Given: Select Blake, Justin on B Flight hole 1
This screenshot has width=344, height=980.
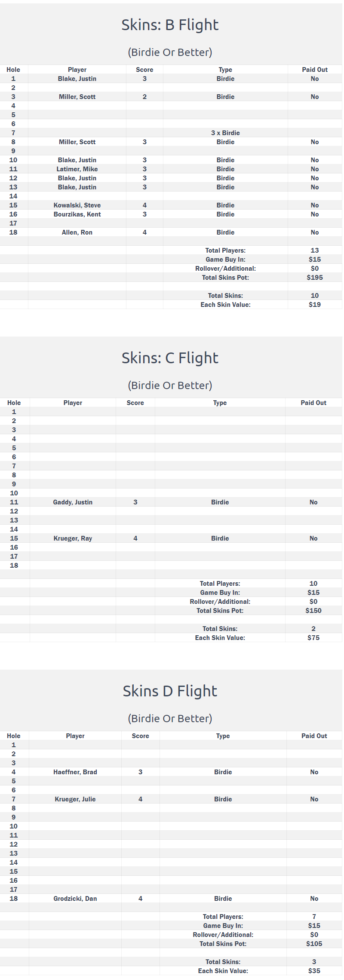Looking at the screenshot, I should 77,79.
